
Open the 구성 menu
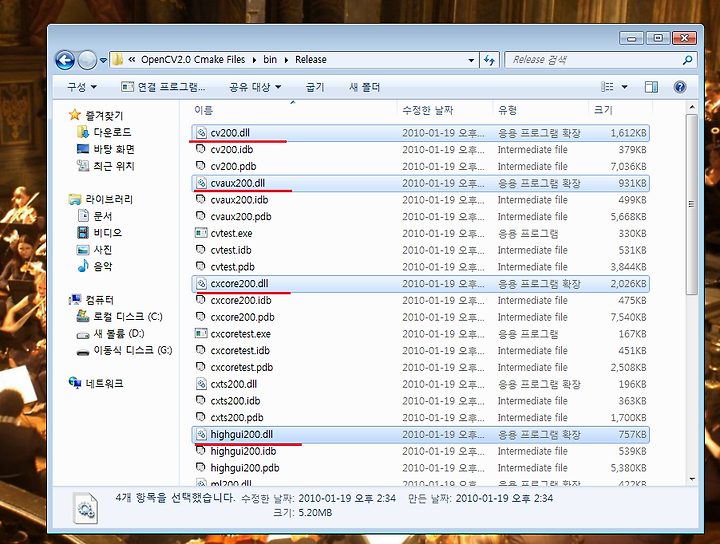pos(82,87)
